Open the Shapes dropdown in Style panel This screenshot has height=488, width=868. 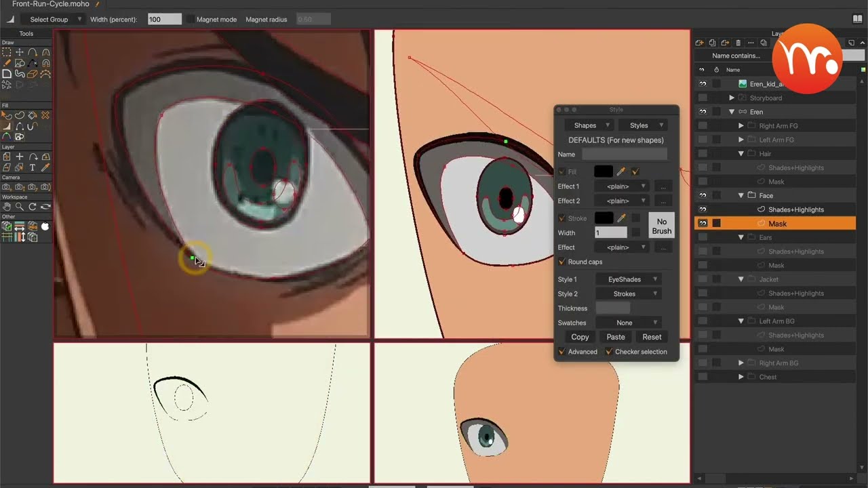coord(589,125)
